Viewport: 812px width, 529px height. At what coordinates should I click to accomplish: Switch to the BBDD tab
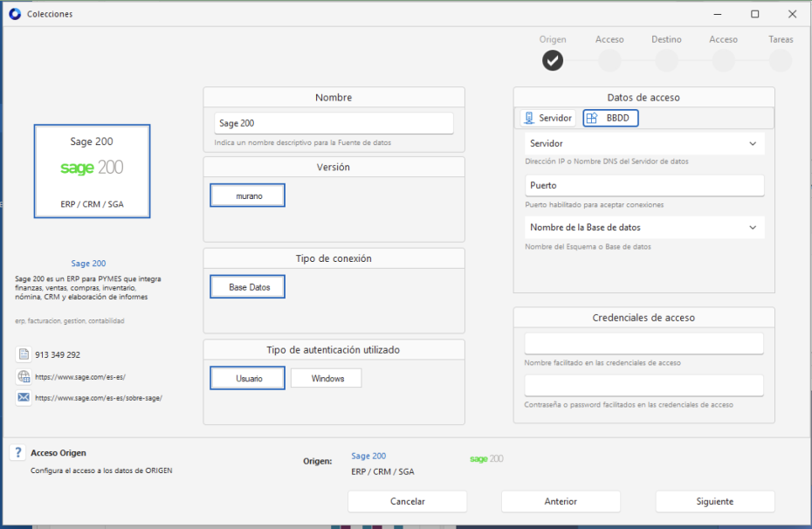611,118
